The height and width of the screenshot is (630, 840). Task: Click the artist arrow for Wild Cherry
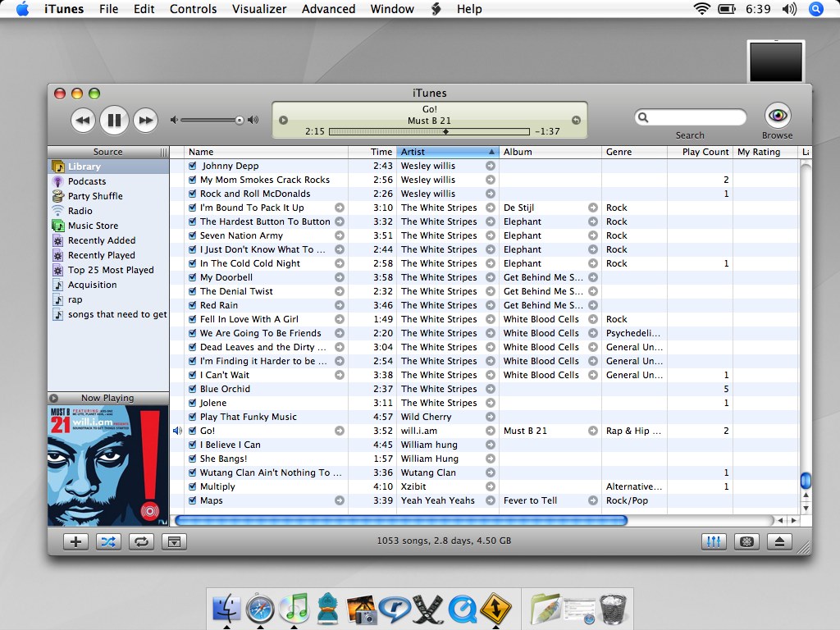pos(491,417)
